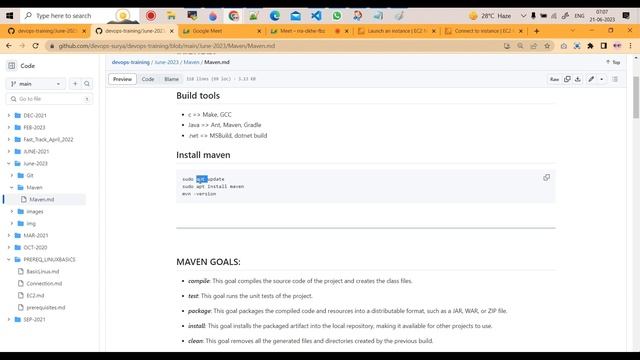Open EC2.md in the file tree
Viewport: 640px width, 360px height.
[x=35, y=296]
